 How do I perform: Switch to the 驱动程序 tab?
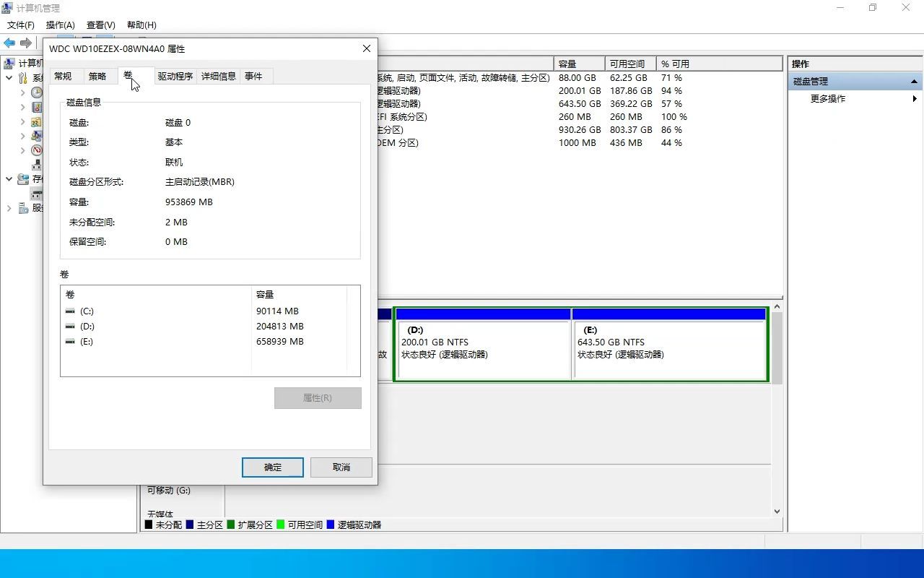click(175, 77)
